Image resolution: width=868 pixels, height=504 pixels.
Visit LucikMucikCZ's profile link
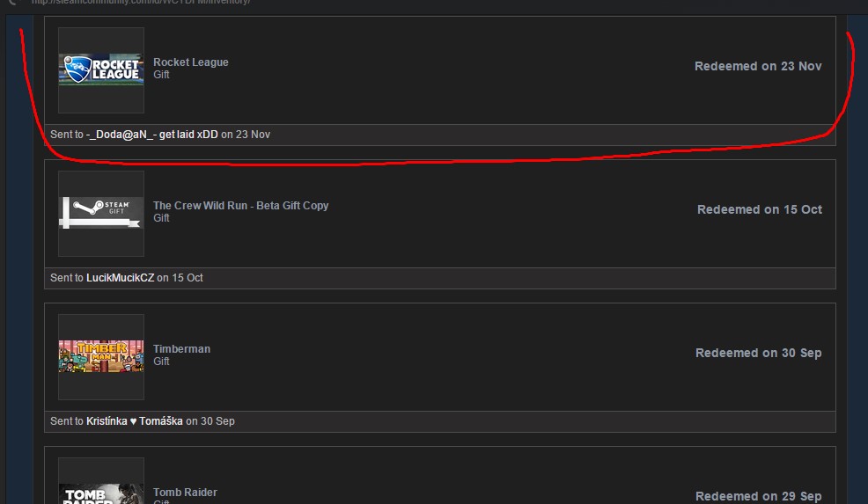[120, 278]
